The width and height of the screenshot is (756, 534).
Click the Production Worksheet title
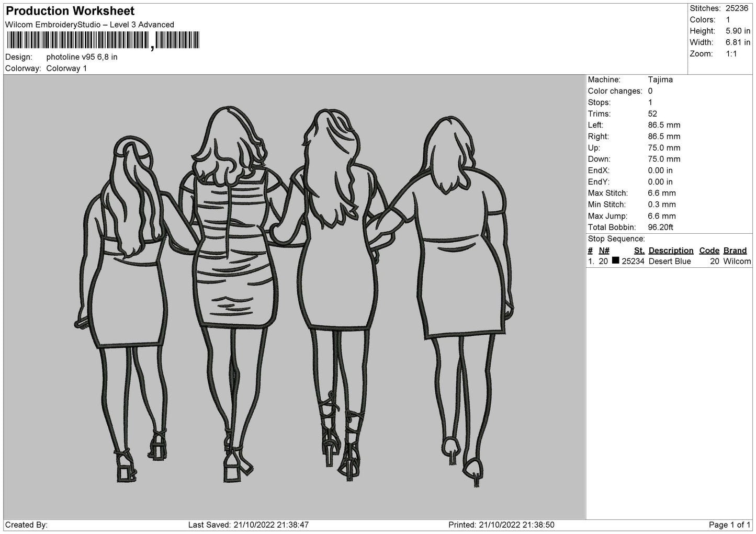(x=70, y=11)
